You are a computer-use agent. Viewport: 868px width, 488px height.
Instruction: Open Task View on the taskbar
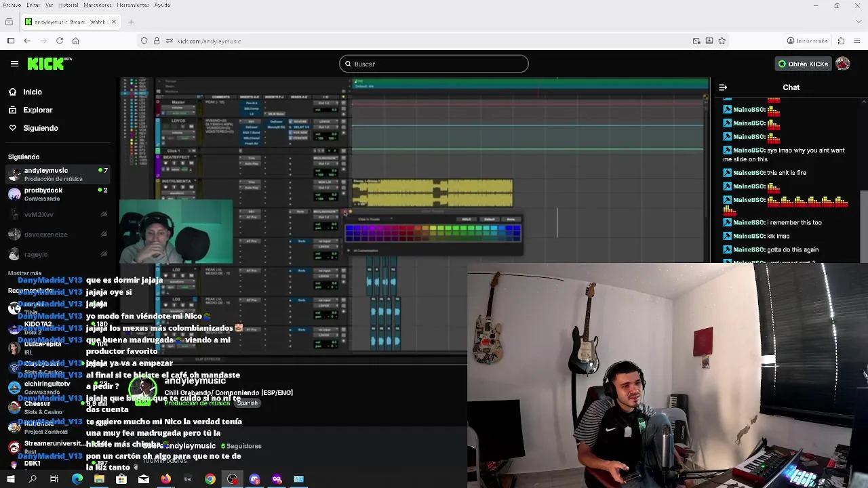[54, 479]
